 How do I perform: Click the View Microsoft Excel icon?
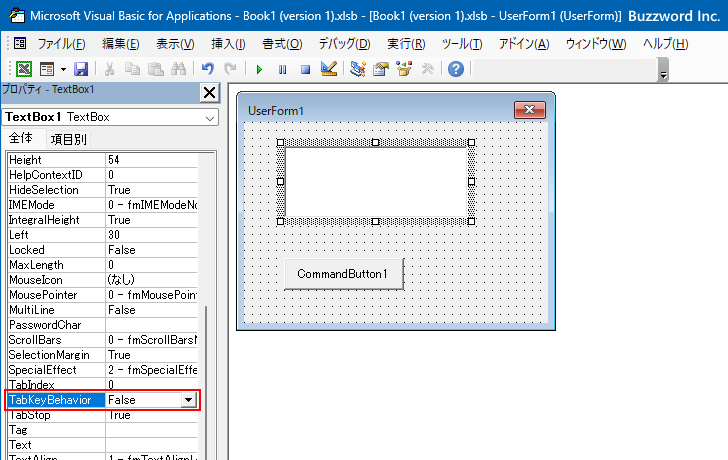click(24, 69)
